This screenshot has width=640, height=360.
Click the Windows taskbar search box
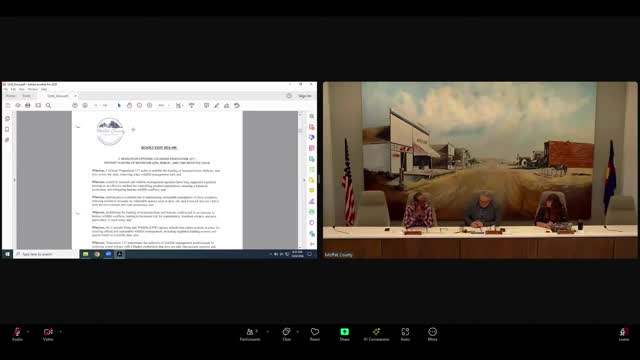coord(46,254)
